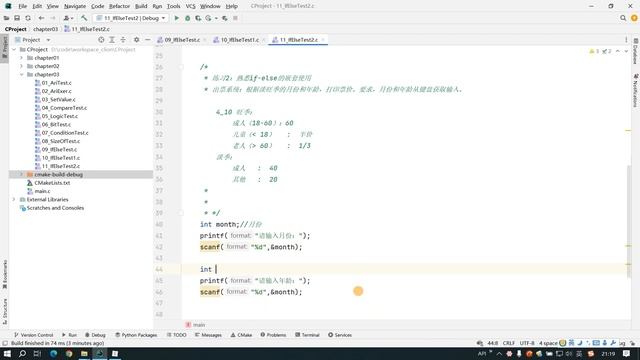Go to the next highlighted error arrow in the editor
Screen dimensions: 640x360
[x=626, y=51]
